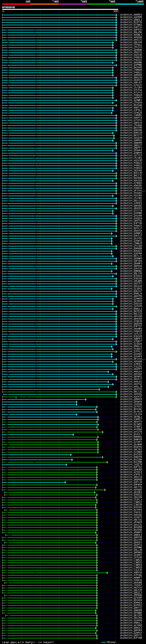Select hit UniRef100_Q9FEV0
146x644 pixels.
131,30
